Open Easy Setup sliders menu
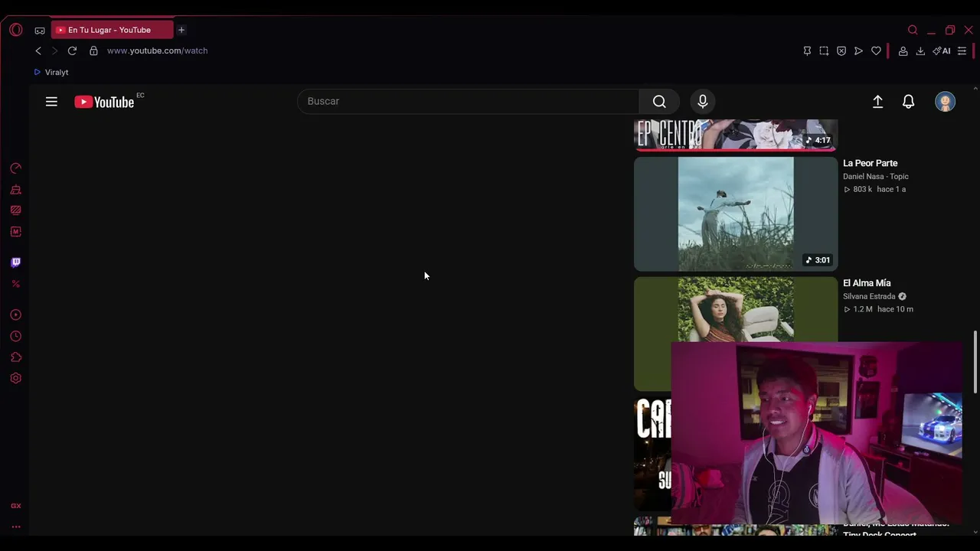The height and width of the screenshot is (551, 980). tap(962, 51)
